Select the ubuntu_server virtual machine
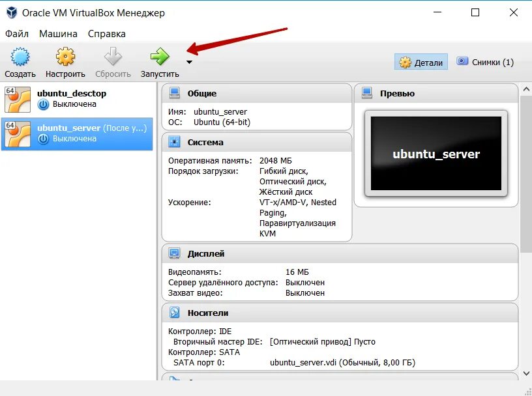Screen dimensions: 532x396 [x=77, y=134]
